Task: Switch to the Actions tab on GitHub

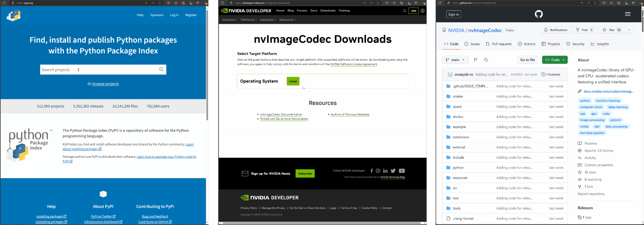Action: tap(527, 44)
